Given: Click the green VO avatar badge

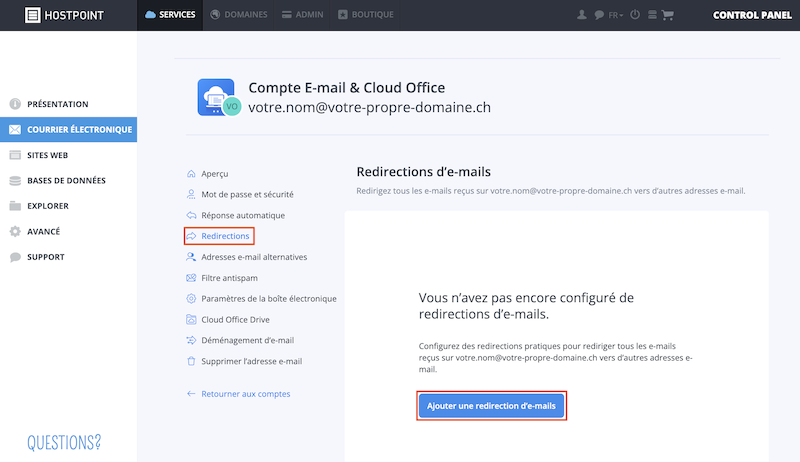Looking at the screenshot, I should click(232, 107).
